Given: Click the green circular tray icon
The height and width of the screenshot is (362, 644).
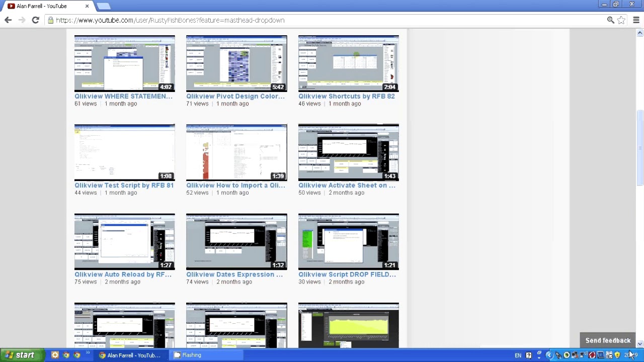Looking at the screenshot, I should pyautogui.click(x=567, y=355).
